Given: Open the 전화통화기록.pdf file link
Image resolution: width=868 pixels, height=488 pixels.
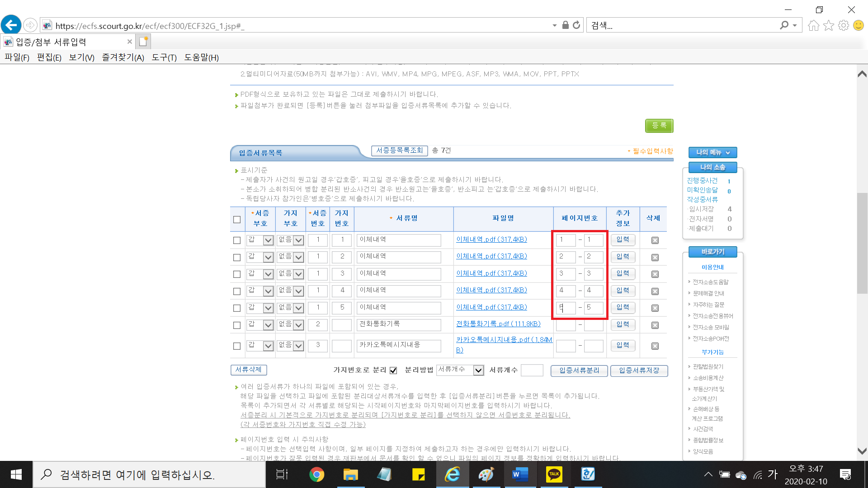Looking at the screenshot, I should pyautogui.click(x=498, y=324).
